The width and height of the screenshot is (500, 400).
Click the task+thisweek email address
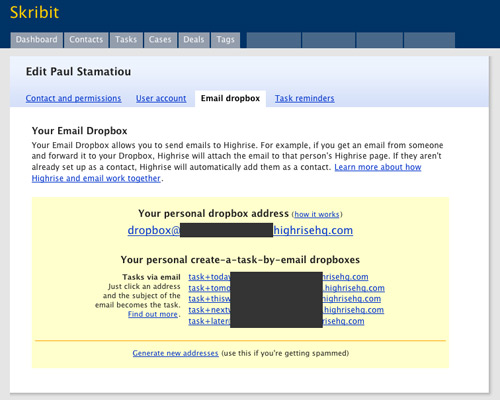coord(285,299)
